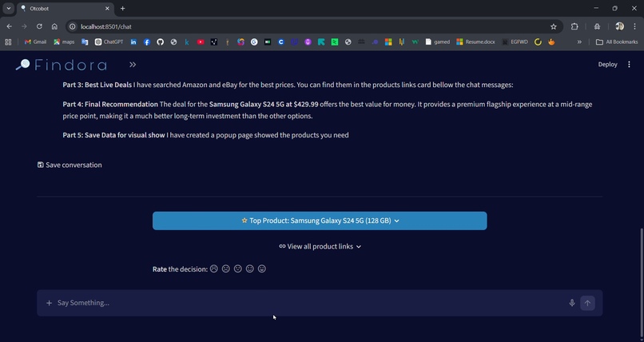This screenshot has width=644, height=342.
Task: Focus the Say Something message field
Action: 308,303
